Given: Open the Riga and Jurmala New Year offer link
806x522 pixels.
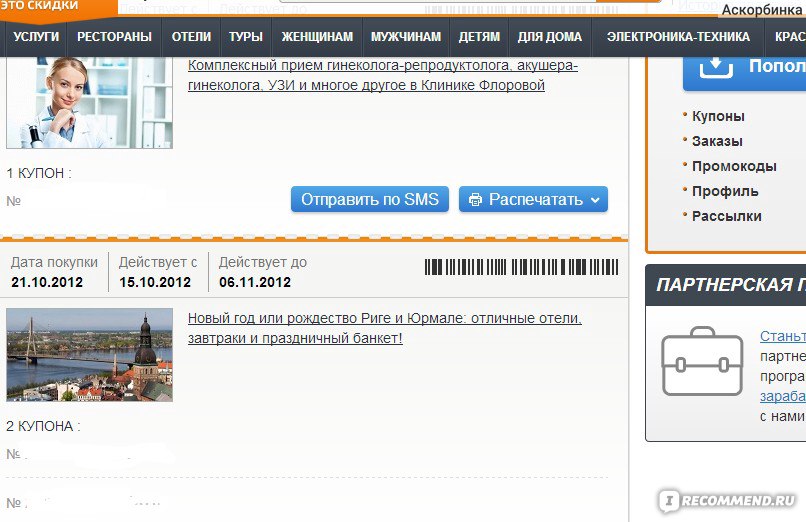Looking at the screenshot, I should coord(384,328).
